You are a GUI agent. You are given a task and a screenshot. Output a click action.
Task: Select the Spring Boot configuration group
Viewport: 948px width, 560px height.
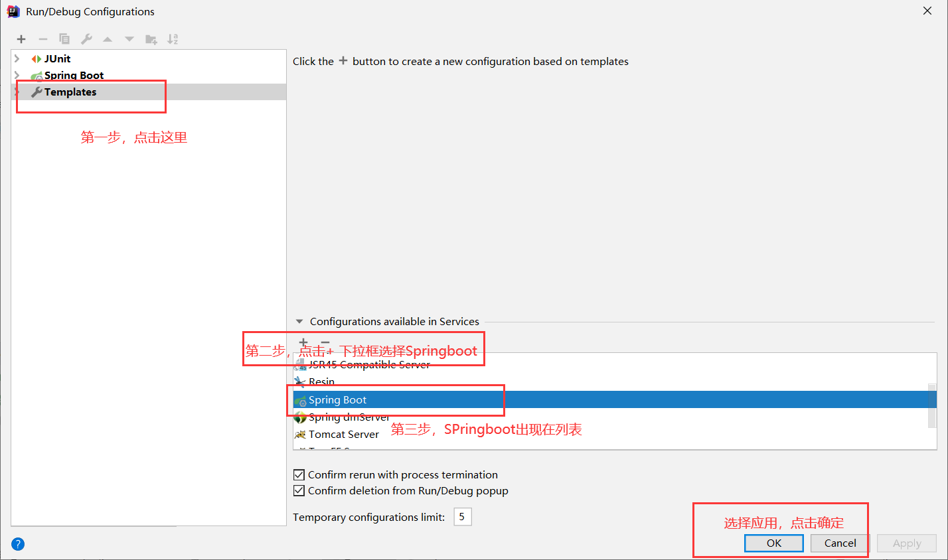[x=149, y=75]
